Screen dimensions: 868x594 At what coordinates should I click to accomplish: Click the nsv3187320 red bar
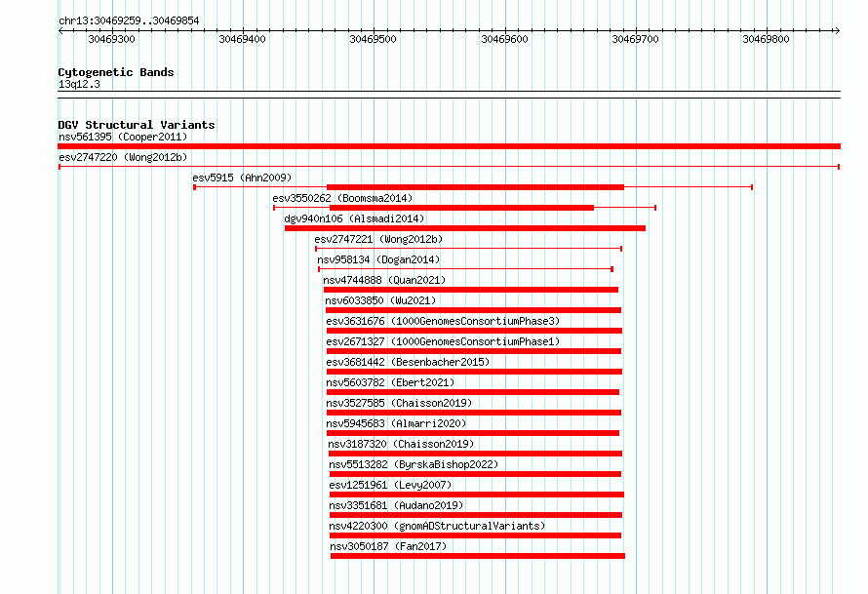475,454
